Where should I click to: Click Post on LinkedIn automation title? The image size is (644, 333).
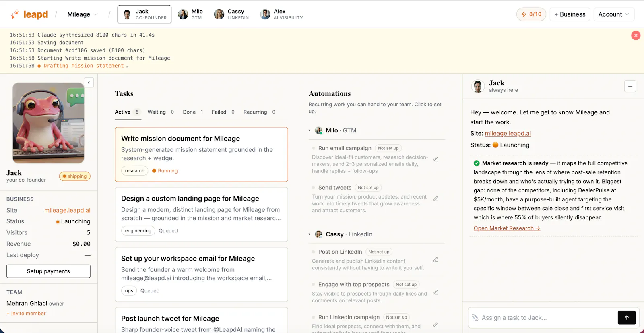(340, 252)
